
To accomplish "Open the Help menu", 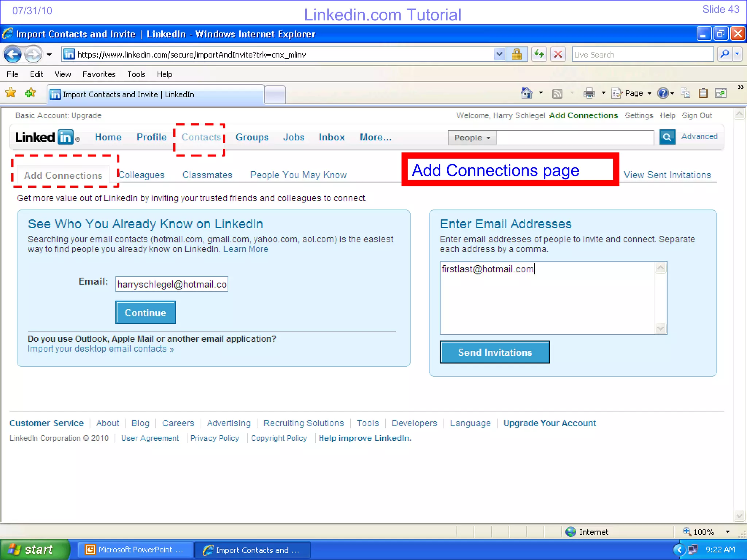I will click(x=165, y=74).
